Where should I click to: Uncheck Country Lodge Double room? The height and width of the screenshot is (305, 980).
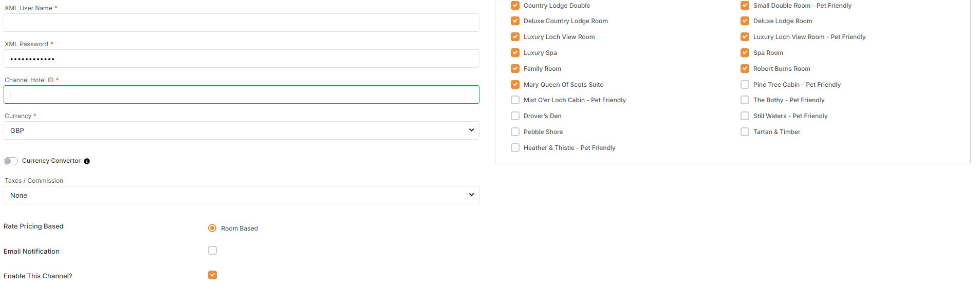(x=515, y=6)
